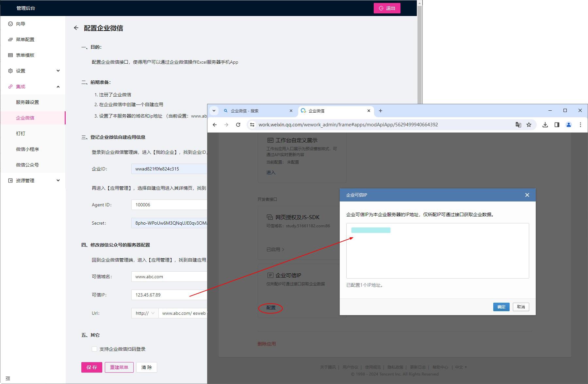Open the http:// protocol dropdown
Image resolution: width=588 pixels, height=384 pixels.
[x=145, y=313]
